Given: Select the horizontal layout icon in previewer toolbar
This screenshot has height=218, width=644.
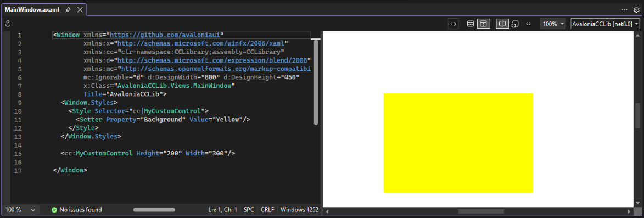Looking at the screenshot, I should point(471,24).
